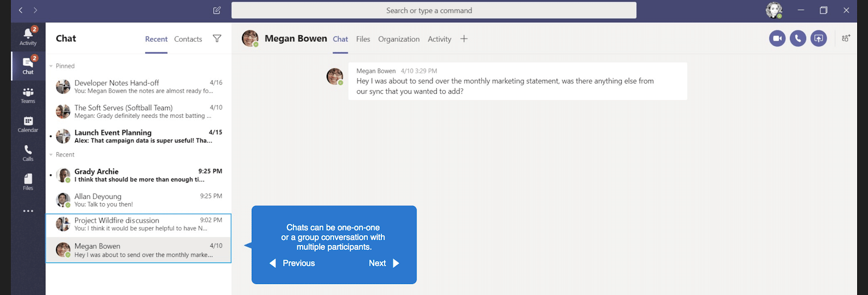Add a tab with plus icon
868x295 pixels.
[464, 39]
